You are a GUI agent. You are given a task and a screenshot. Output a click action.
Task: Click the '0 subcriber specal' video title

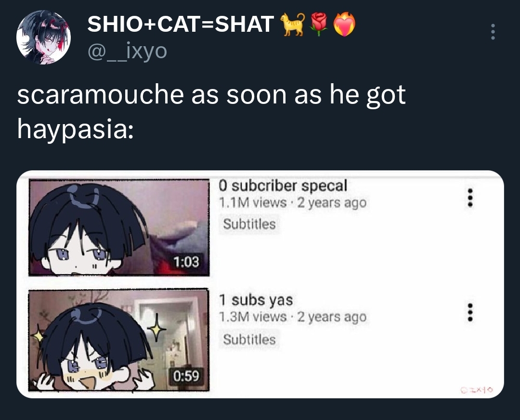(283, 186)
